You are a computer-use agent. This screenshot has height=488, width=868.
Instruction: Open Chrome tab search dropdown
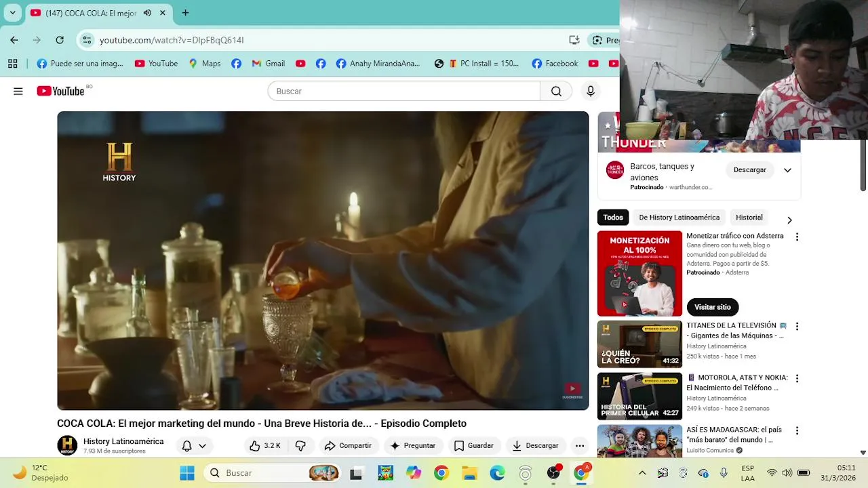tap(12, 13)
